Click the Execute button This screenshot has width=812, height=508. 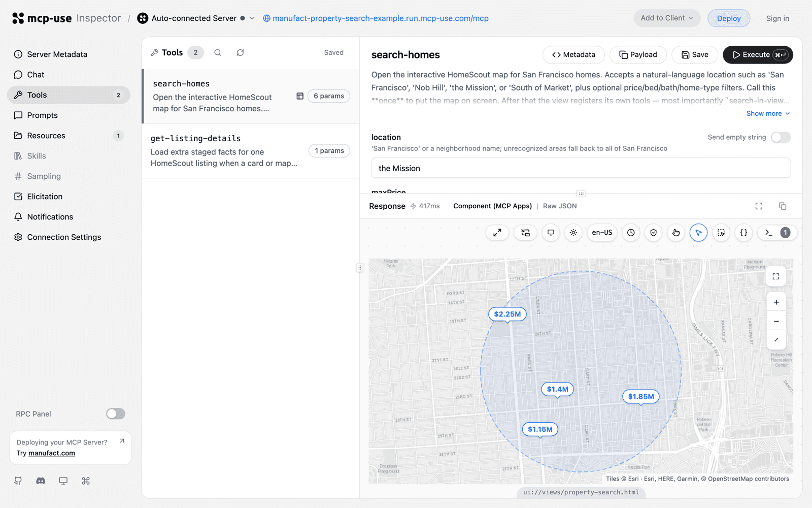[758, 55]
